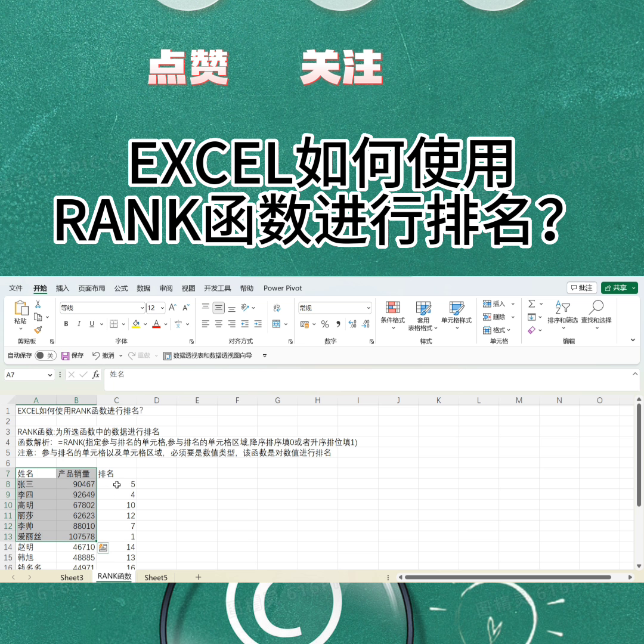
Task: Click the 批注 comments button
Action: tap(581, 288)
